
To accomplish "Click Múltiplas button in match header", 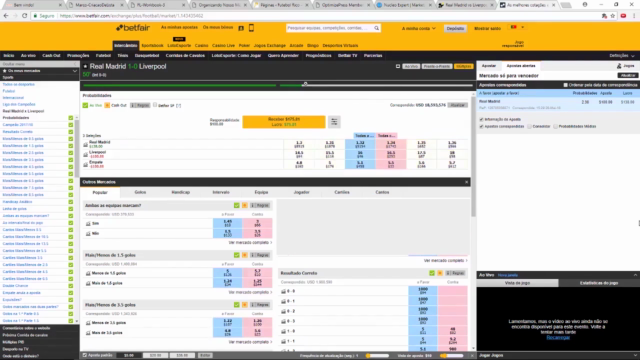I will [464, 66].
